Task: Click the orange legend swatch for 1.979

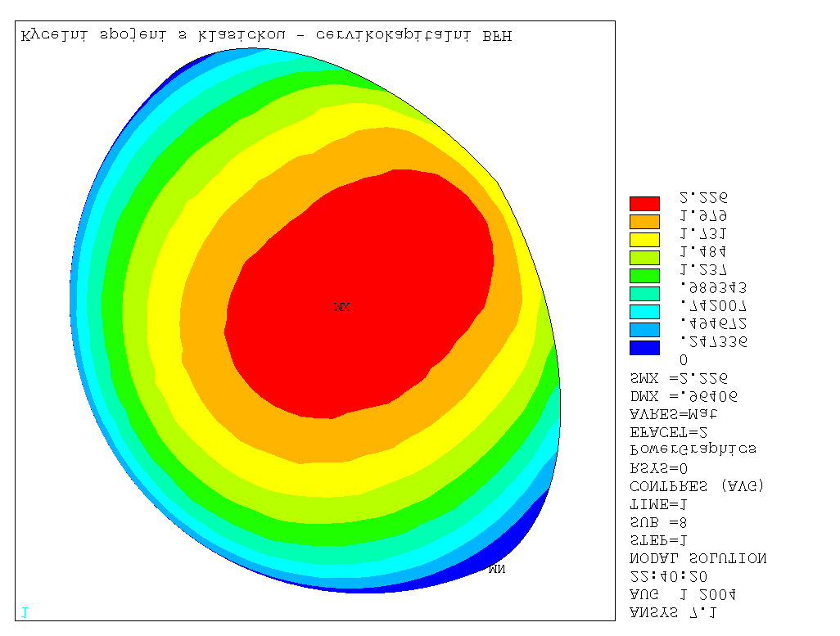Action: click(x=644, y=222)
